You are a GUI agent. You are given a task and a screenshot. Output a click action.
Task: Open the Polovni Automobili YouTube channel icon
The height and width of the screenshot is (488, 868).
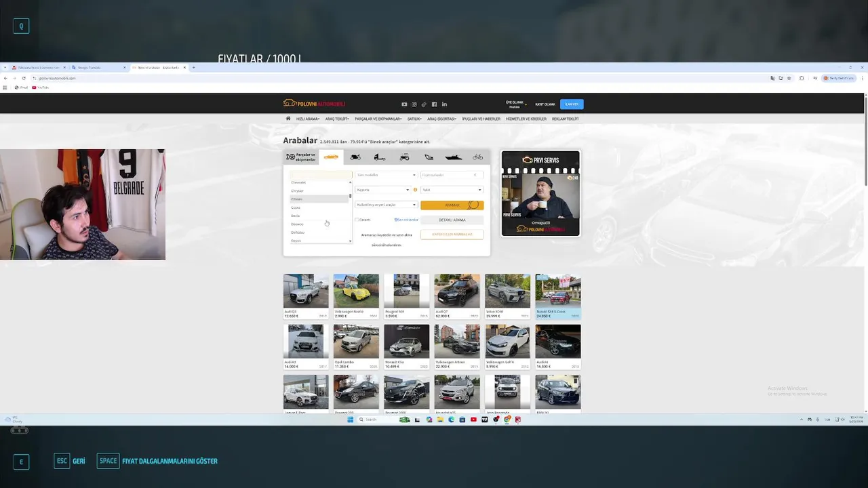coord(404,104)
